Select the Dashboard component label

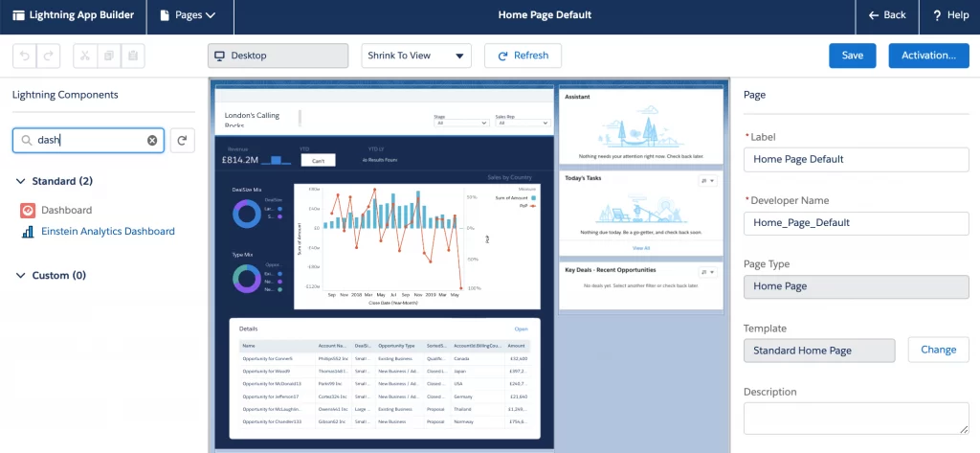pos(66,211)
